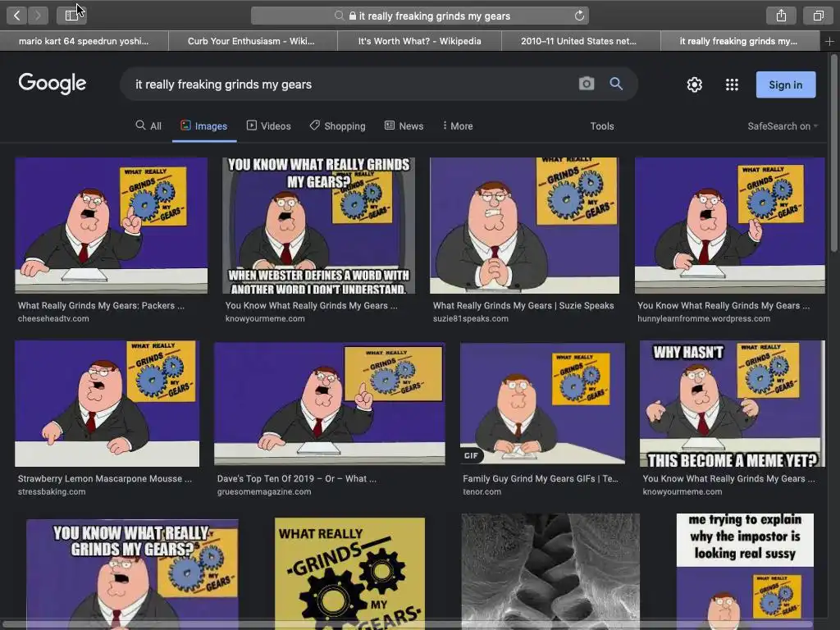Open Packers grinds my gears image
This screenshot has height=630, width=840.
111,225
